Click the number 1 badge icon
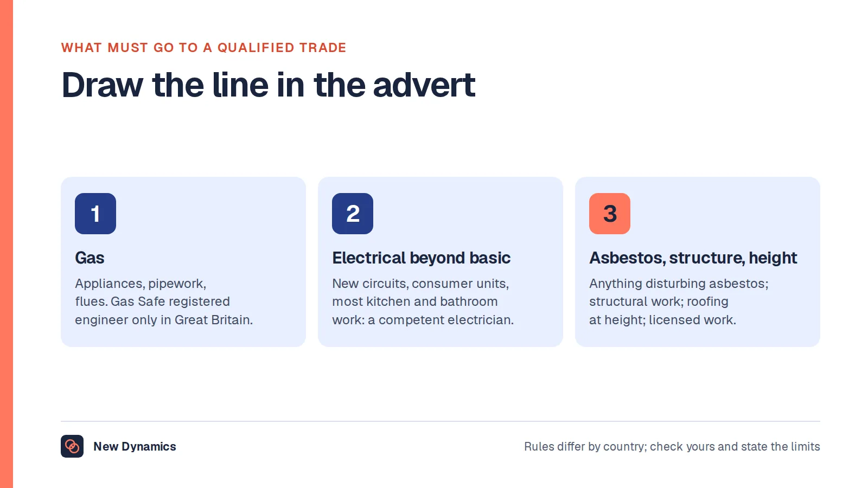The height and width of the screenshot is (488, 868). pos(95,214)
